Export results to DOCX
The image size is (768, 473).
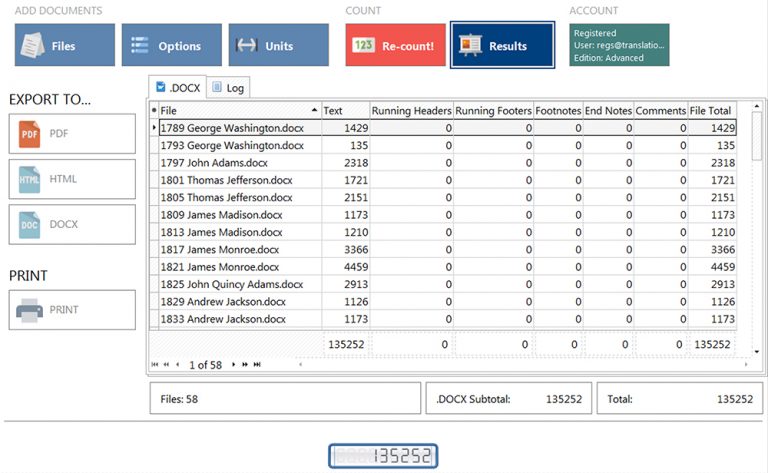coord(72,225)
